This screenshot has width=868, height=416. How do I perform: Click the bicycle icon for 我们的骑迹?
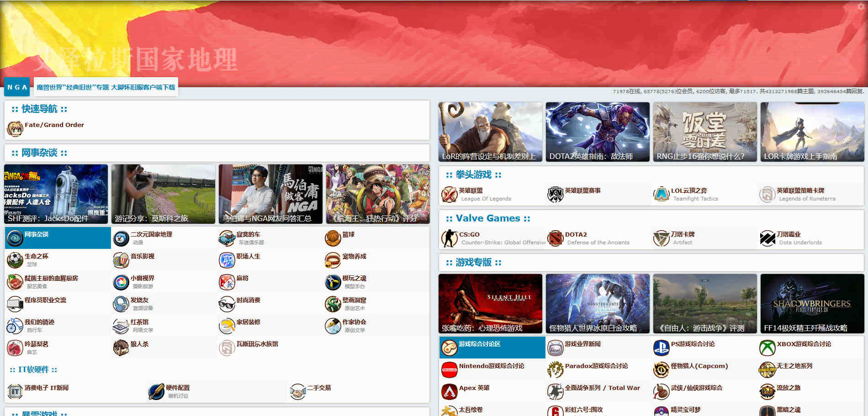click(15, 326)
